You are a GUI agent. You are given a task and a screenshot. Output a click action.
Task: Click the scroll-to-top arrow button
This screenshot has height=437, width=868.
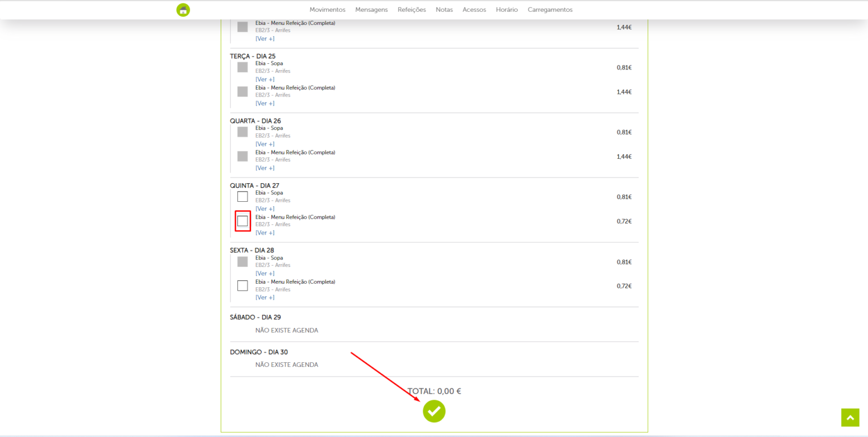850,417
